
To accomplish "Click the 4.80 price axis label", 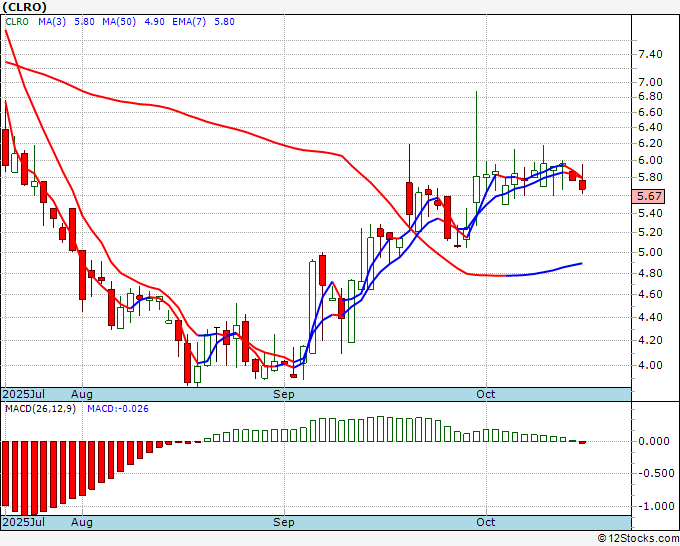I will 650,273.
